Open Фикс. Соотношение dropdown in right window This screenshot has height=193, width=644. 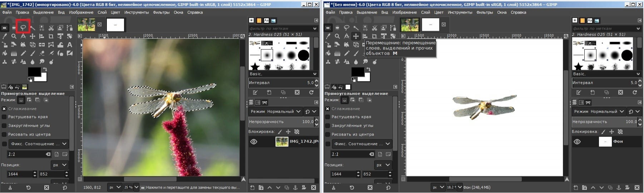(361, 144)
